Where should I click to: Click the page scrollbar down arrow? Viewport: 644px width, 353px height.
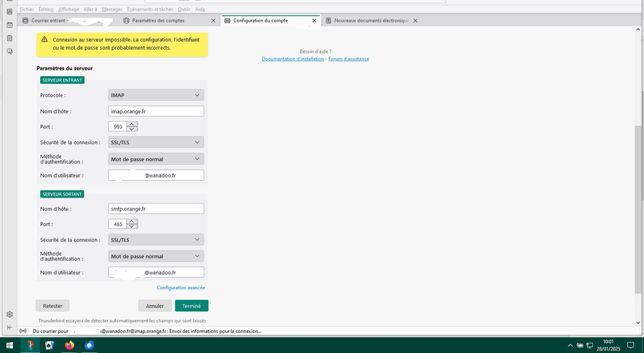[x=638, y=323]
